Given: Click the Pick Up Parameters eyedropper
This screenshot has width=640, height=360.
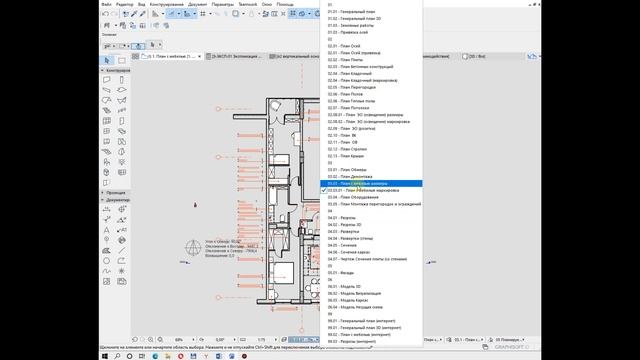Looking at the screenshot, I should click(x=134, y=14).
